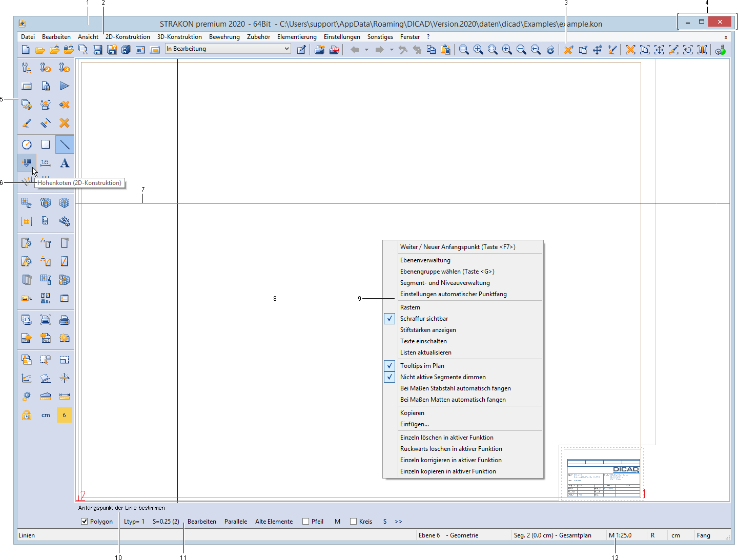Click the orange star-cross icon in palette
This screenshot has height=560, width=738.
(65, 378)
